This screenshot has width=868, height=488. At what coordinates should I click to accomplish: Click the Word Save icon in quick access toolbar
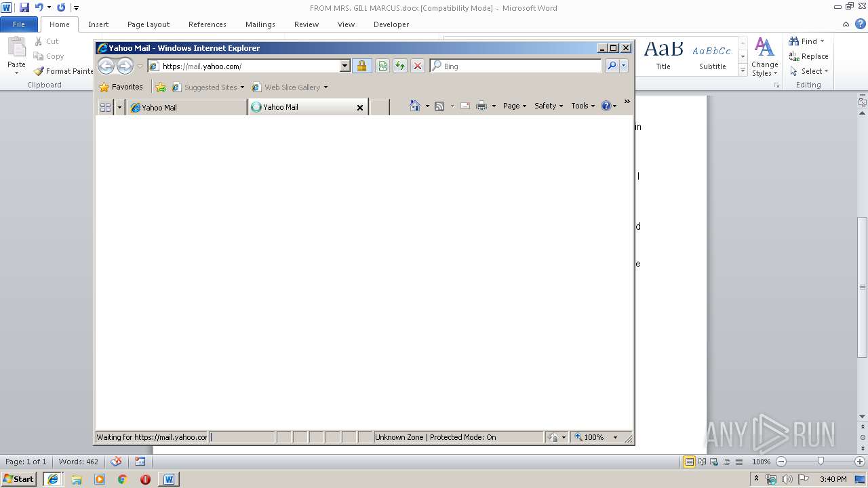tap(24, 7)
